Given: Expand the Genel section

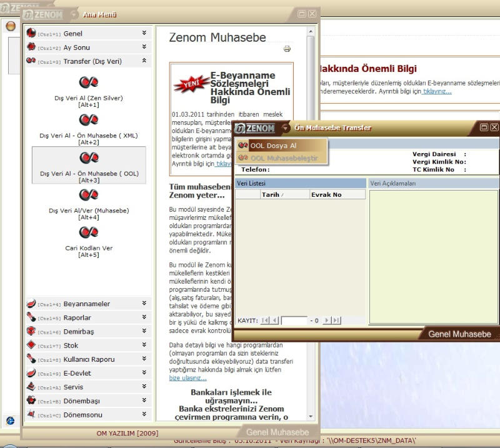Looking at the screenshot, I should pos(144,33).
